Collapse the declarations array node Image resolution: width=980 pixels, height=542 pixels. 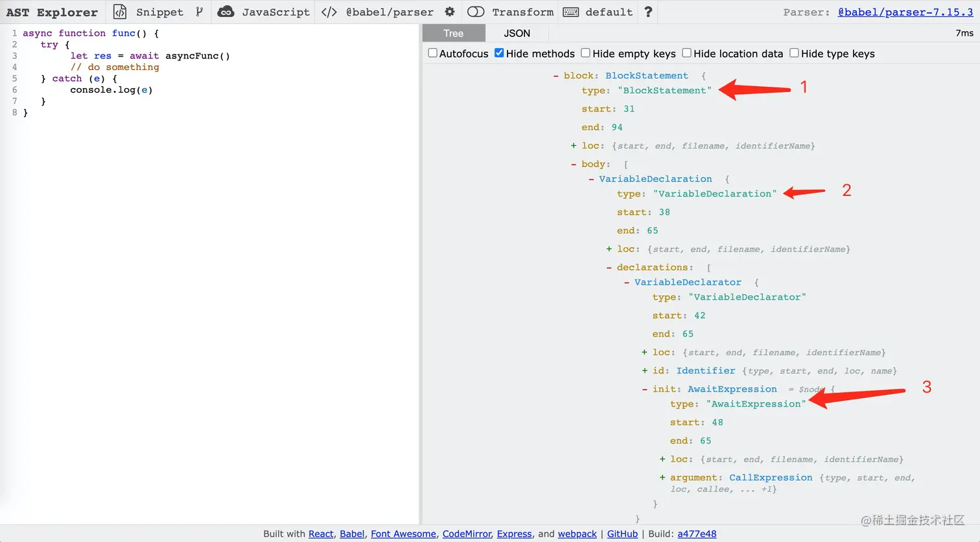point(609,267)
